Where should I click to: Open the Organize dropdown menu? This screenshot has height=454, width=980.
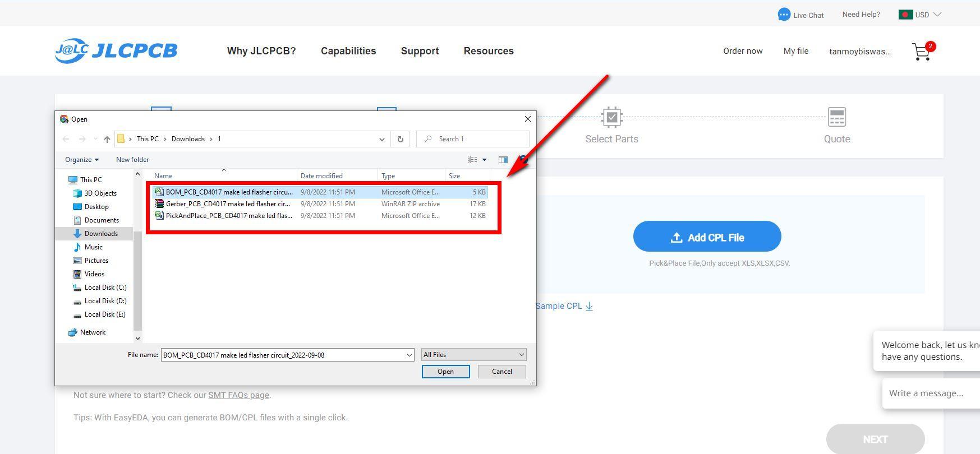point(82,160)
